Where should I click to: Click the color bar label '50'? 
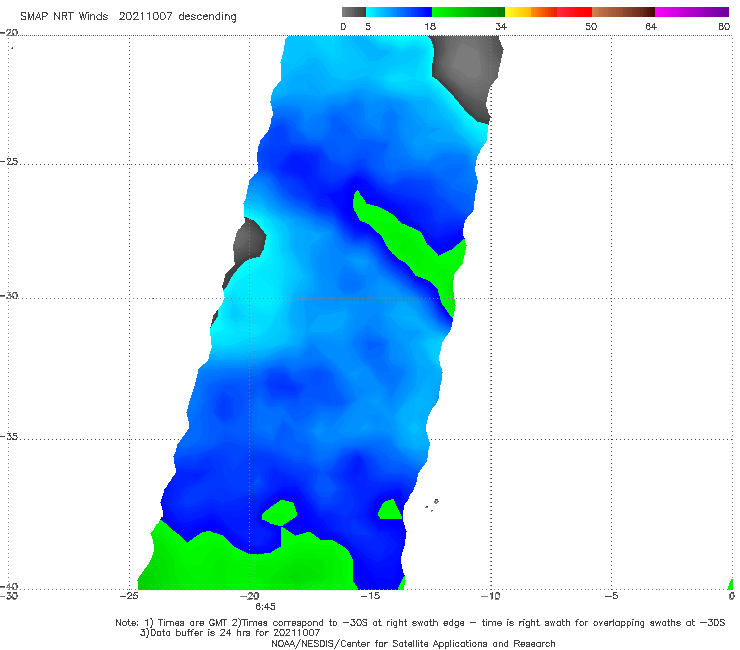pyautogui.click(x=591, y=27)
